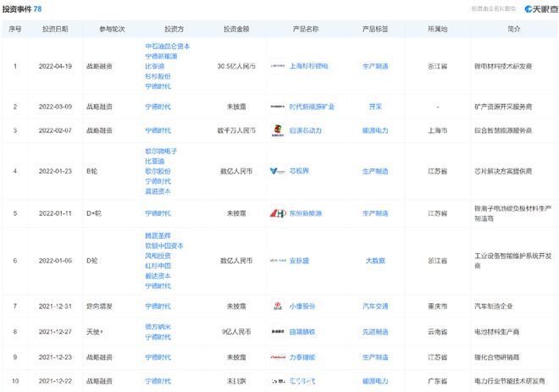Screen dimensions: 559x392
Task: Click the 所属地 column header
Action: click(x=437, y=30)
